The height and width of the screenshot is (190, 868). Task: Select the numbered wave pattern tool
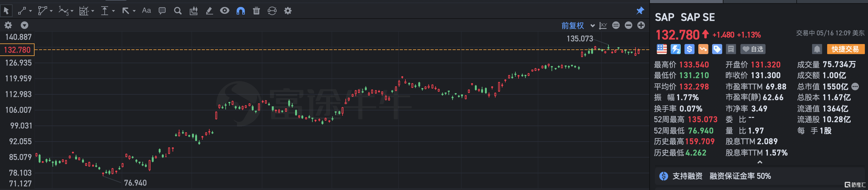pos(63,11)
